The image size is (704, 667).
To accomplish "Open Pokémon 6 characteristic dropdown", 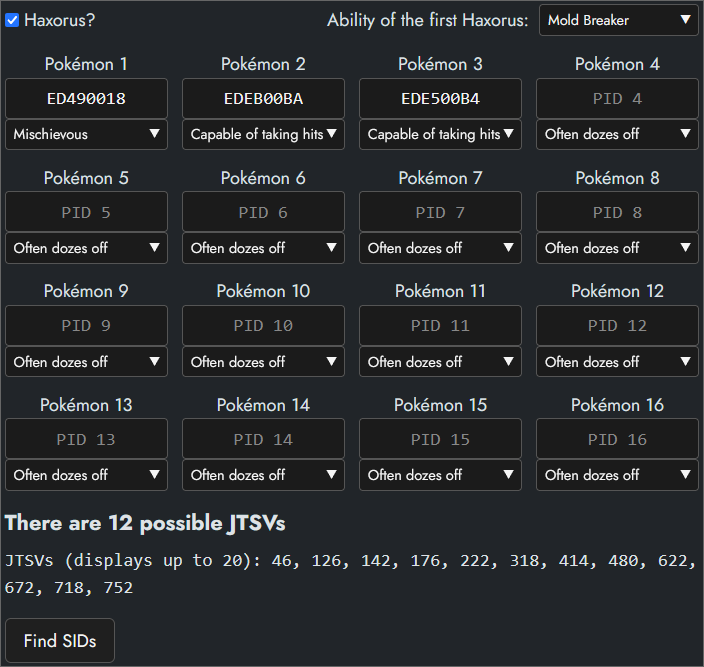I will 263,248.
